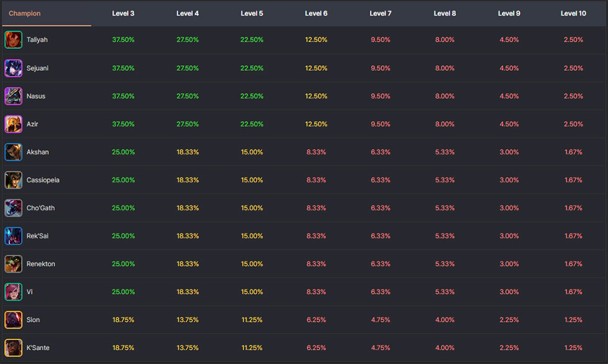The height and width of the screenshot is (364, 608).
Task: Click Sion's Level 3 value 18.75%
Action: coord(123,320)
